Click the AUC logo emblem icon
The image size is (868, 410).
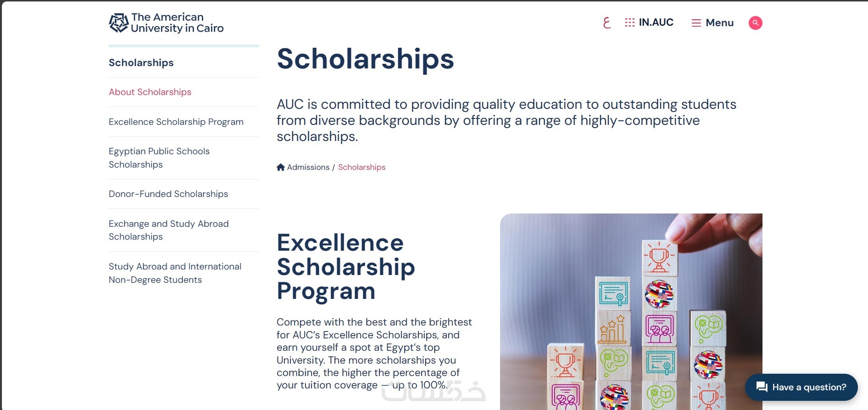pyautogui.click(x=118, y=22)
